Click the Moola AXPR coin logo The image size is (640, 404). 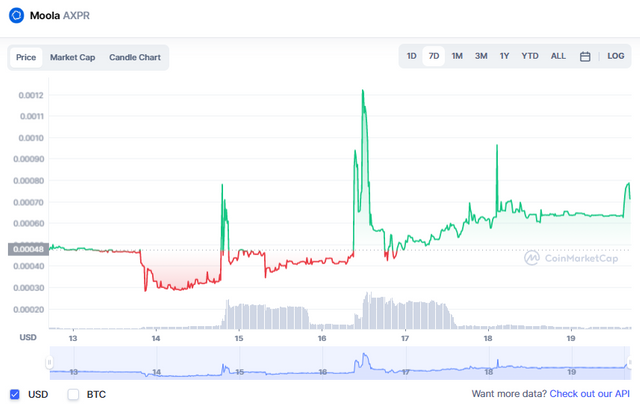(x=16, y=16)
